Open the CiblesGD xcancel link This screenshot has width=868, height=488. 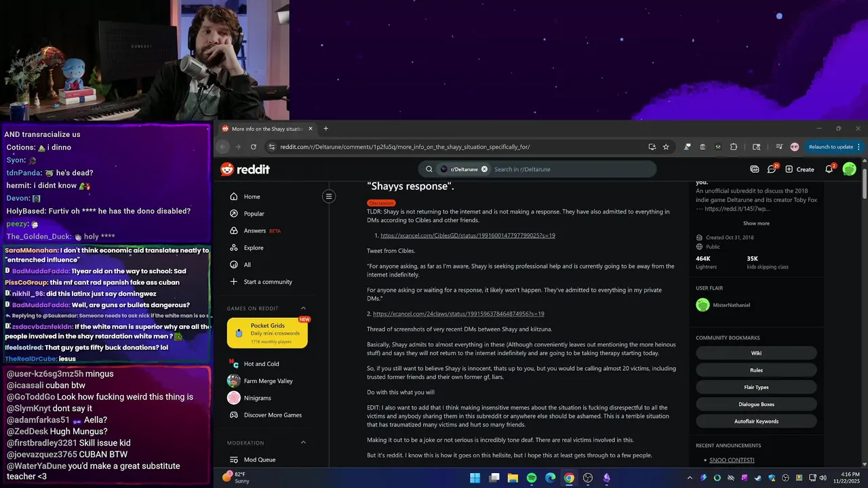coord(468,235)
